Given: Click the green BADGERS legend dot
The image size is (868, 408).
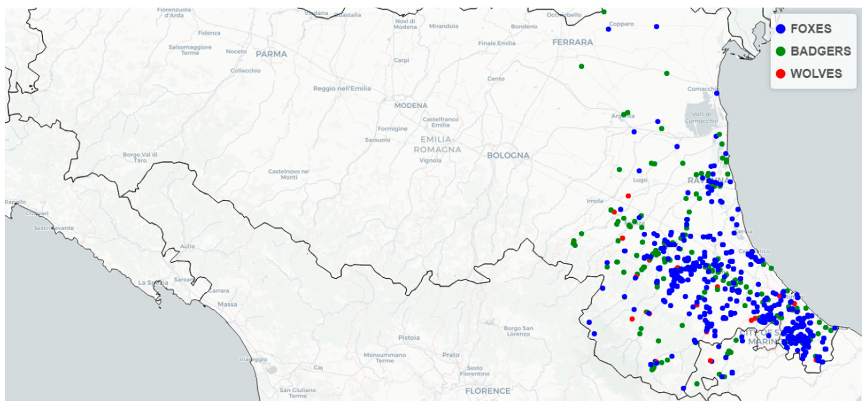Looking at the screenshot, I should tap(780, 51).
